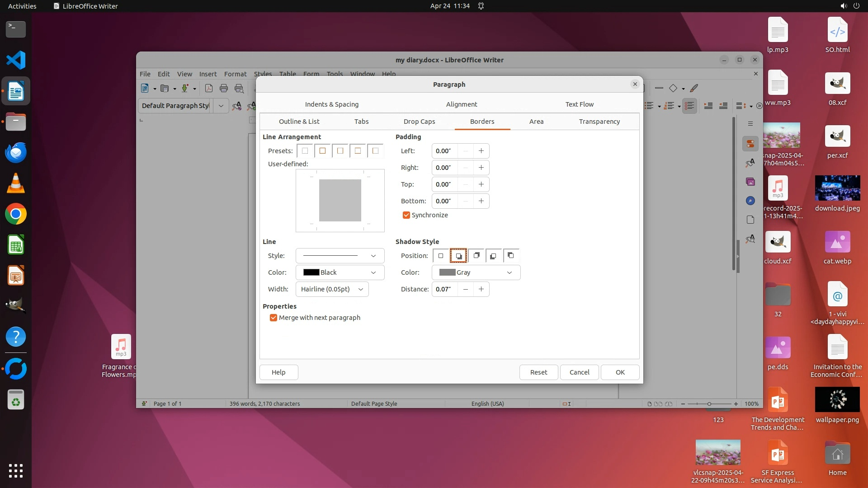
Task: Confirm the dialog with the OK button
Action: [620, 372]
